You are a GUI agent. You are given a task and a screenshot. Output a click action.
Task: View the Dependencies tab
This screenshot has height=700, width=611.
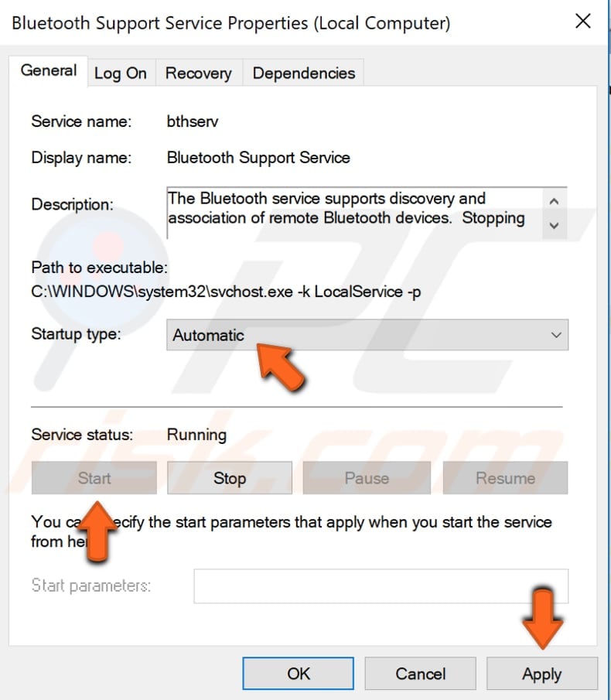coord(303,73)
